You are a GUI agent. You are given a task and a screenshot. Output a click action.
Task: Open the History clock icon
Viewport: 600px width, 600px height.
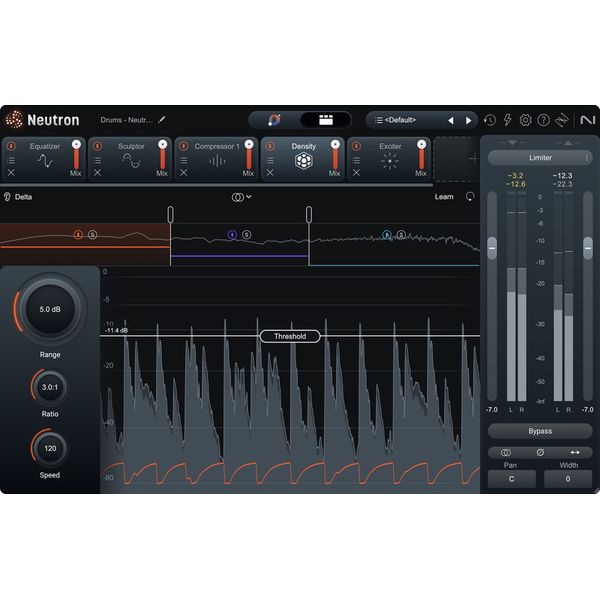coord(490,120)
